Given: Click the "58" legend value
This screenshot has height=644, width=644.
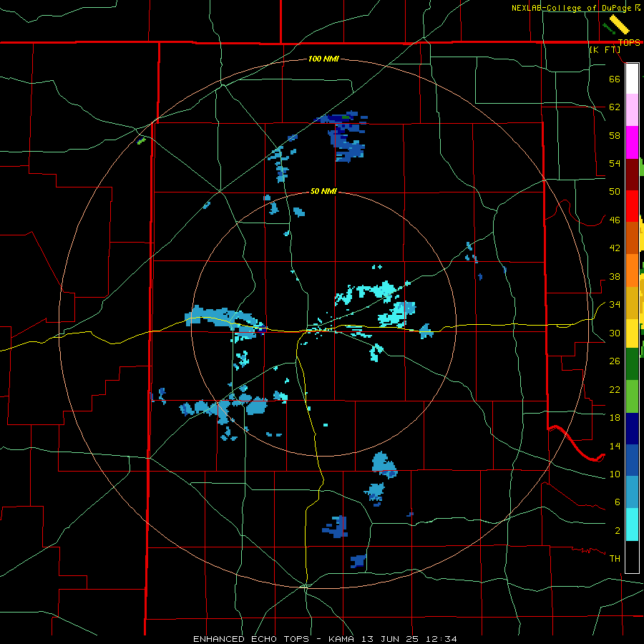Looking at the screenshot, I should (615, 135).
